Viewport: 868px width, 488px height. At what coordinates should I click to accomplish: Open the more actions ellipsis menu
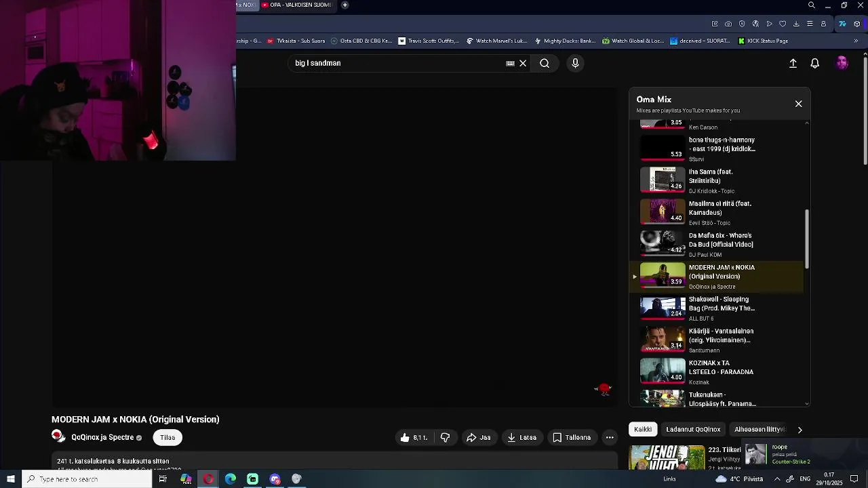click(610, 437)
